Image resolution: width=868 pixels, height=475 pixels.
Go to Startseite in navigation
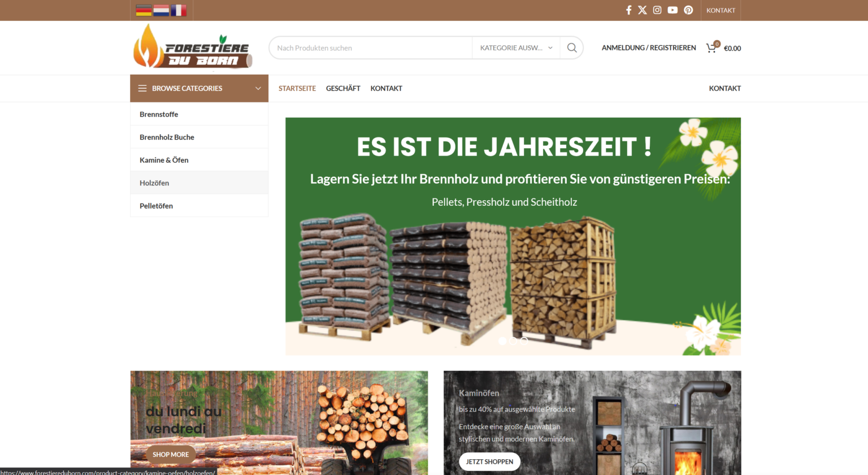click(x=297, y=88)
